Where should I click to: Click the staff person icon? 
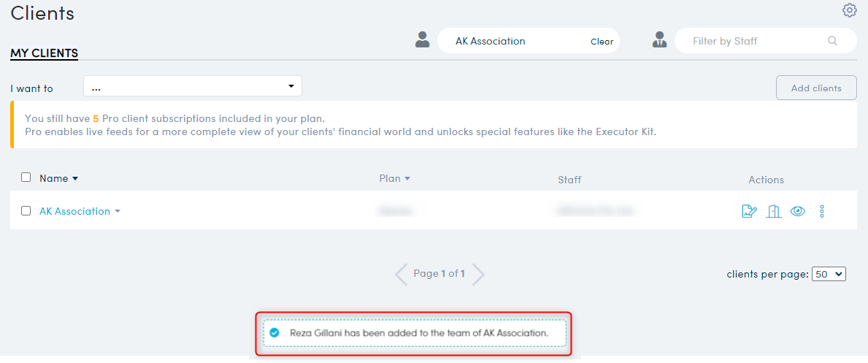point(661,40)
